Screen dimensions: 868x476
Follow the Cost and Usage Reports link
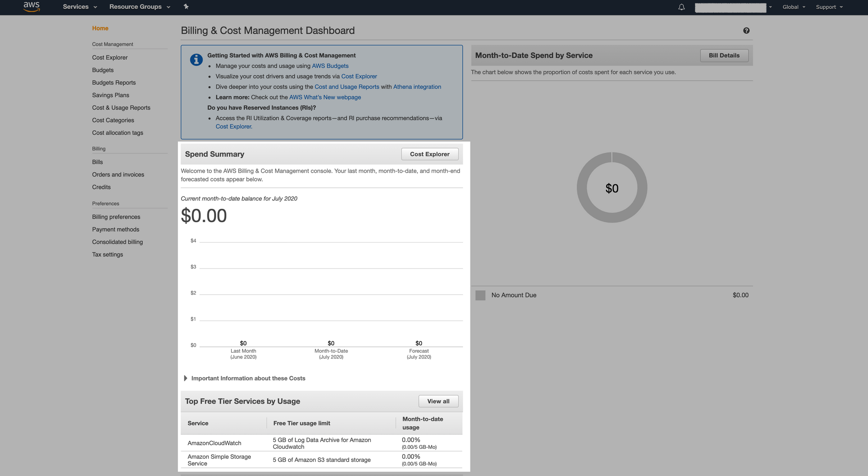(x=347, y=87)
